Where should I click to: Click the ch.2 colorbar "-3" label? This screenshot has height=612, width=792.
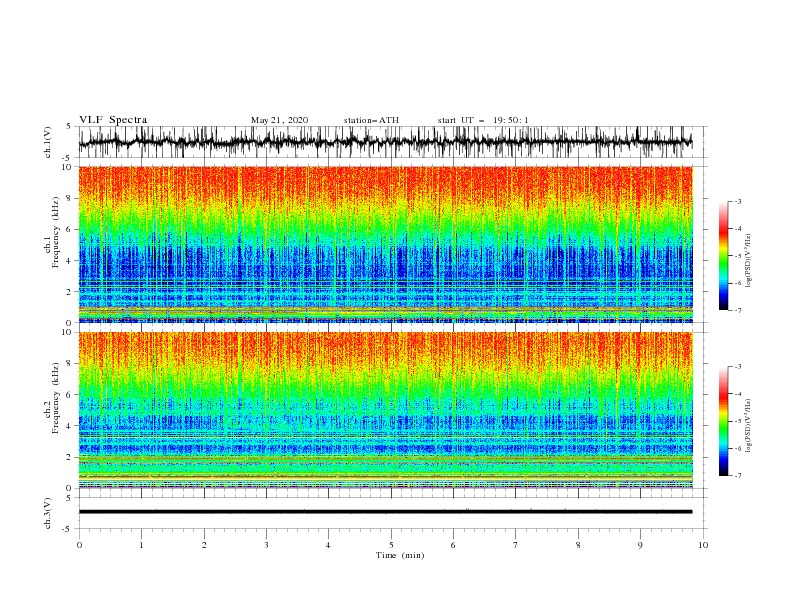[738, 367]
